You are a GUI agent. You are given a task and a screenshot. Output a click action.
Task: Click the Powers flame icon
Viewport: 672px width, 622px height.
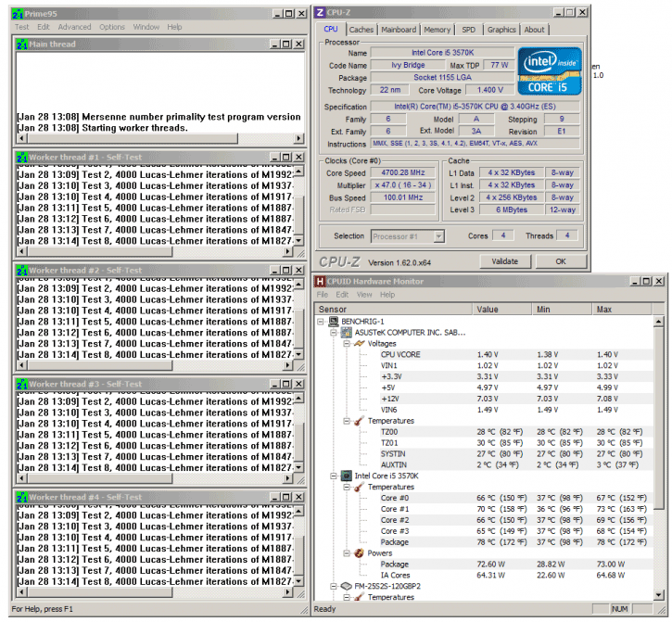tap(358, 552)
